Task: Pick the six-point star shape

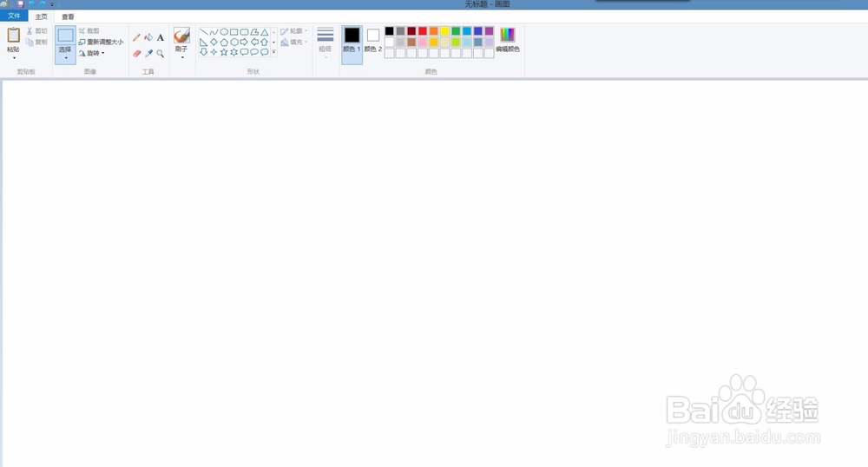Action: tap(234, 52)
